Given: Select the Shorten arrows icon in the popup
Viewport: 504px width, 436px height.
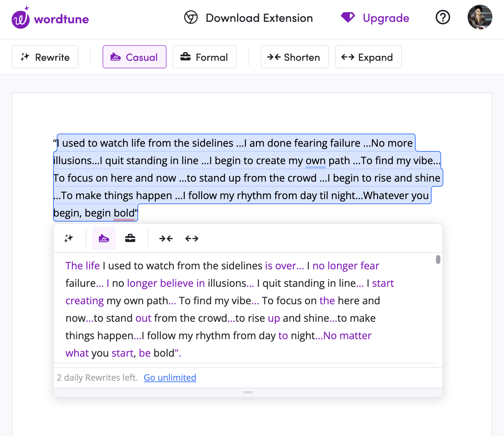Looking at the screenshot, I should click(166, 238).
